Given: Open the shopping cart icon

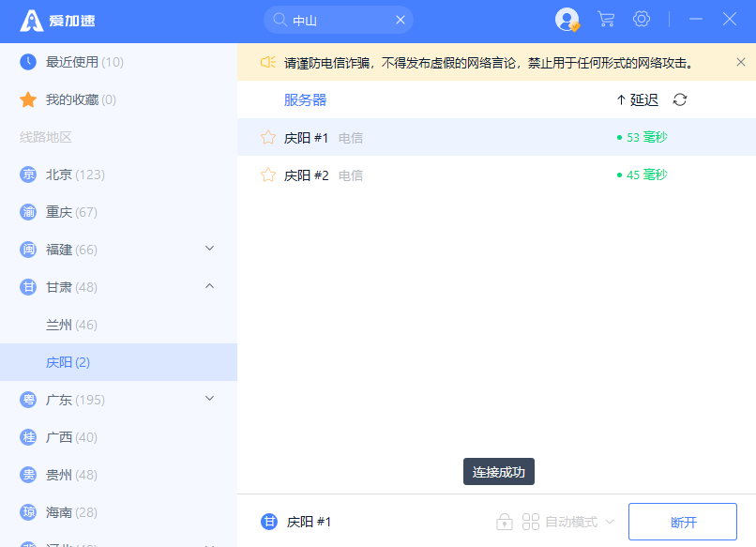Looking at the screenshot, I should (x=606, y=20).
